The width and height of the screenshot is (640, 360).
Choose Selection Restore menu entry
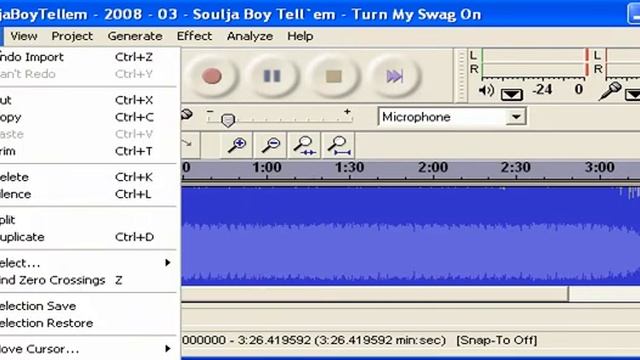pyautogui.click(x=88, y=323)
